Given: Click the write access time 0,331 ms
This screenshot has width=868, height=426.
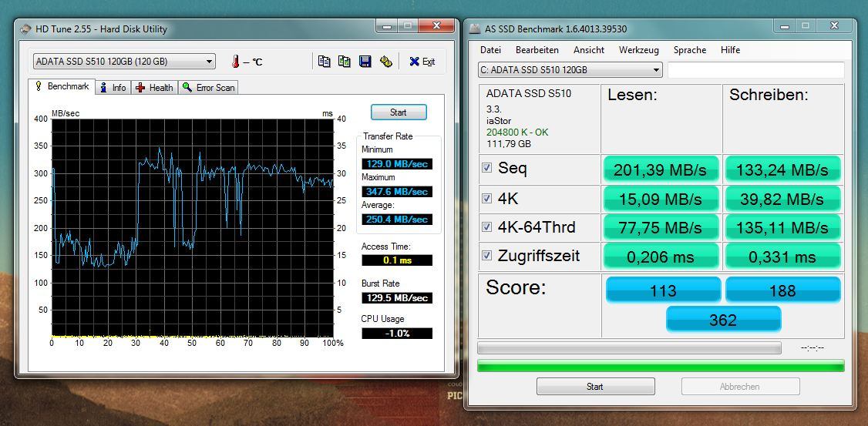Looking at the screenshot, I should tap(782, 257).
